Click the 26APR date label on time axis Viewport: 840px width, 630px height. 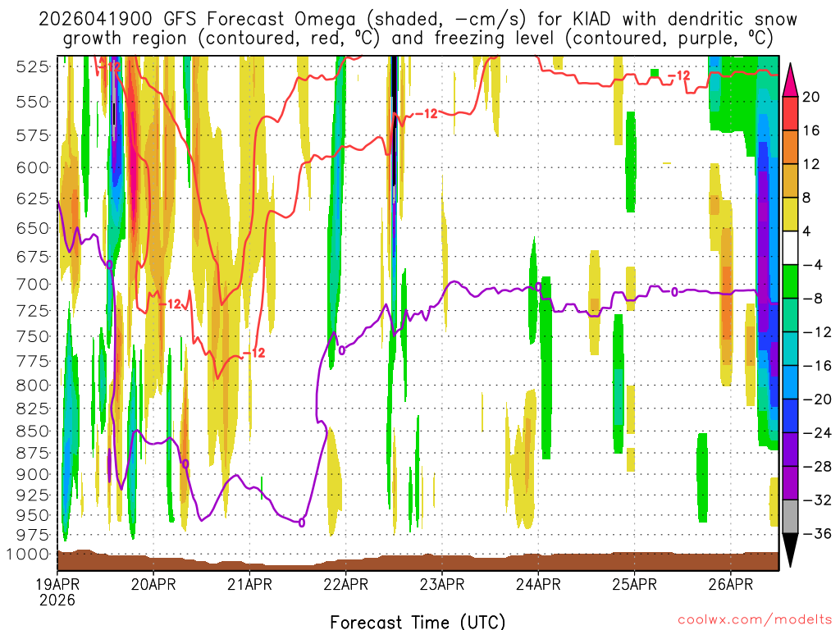point(731,584)
